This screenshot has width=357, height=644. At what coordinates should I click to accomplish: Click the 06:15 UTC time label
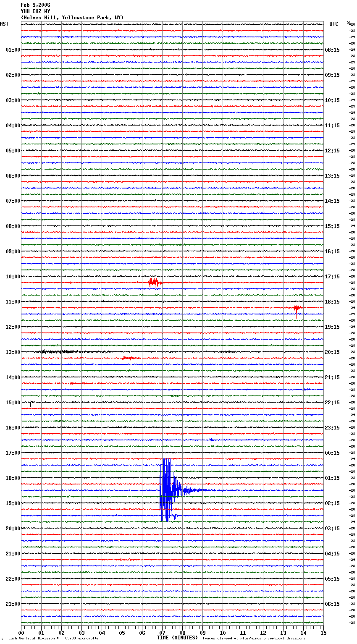[332, 604]
